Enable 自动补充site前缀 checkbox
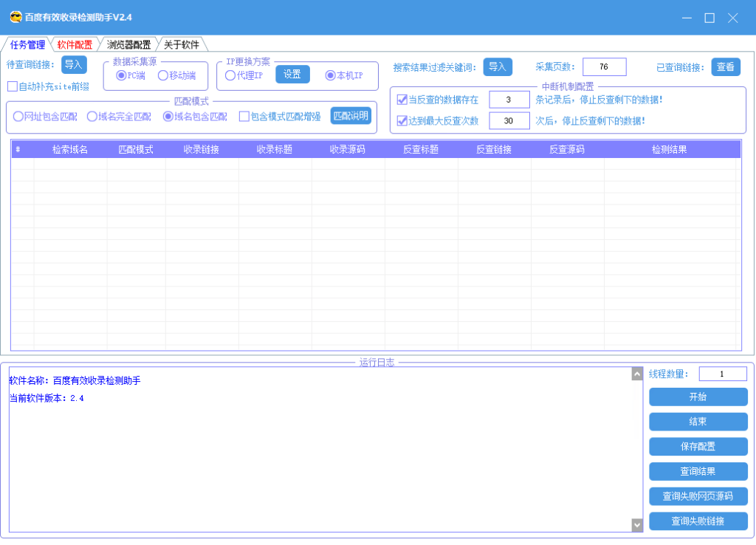 pyautogui.click(x=13, y=86)
